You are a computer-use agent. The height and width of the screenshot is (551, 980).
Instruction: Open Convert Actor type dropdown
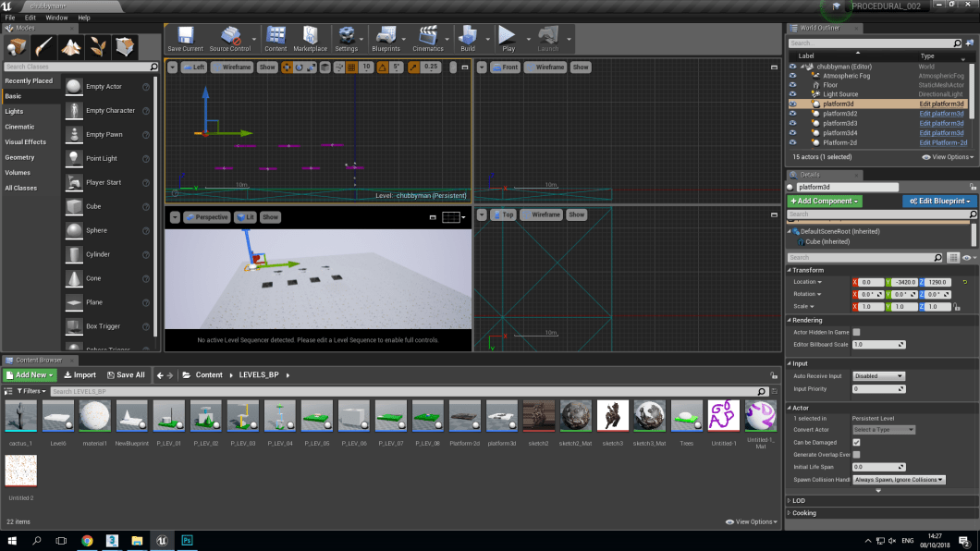884,430
